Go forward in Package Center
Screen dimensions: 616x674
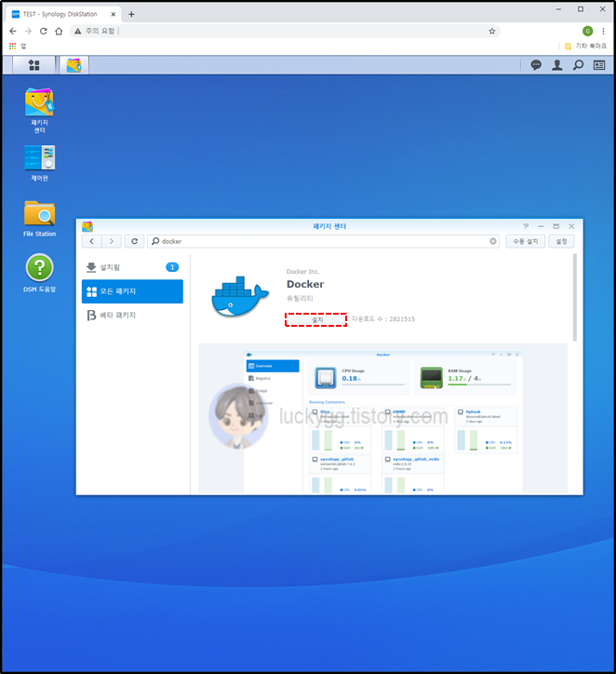pyautogui.click(x=112, y=241)
